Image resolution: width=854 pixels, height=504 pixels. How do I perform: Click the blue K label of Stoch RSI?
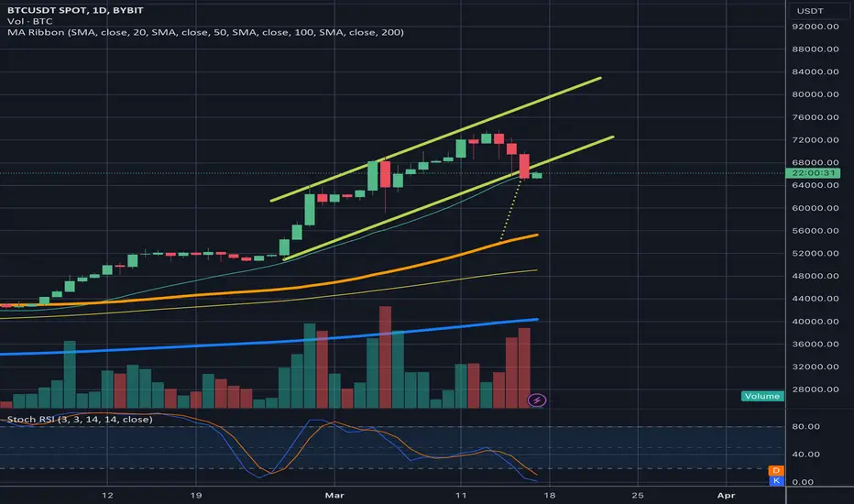(x=776, y=480)
